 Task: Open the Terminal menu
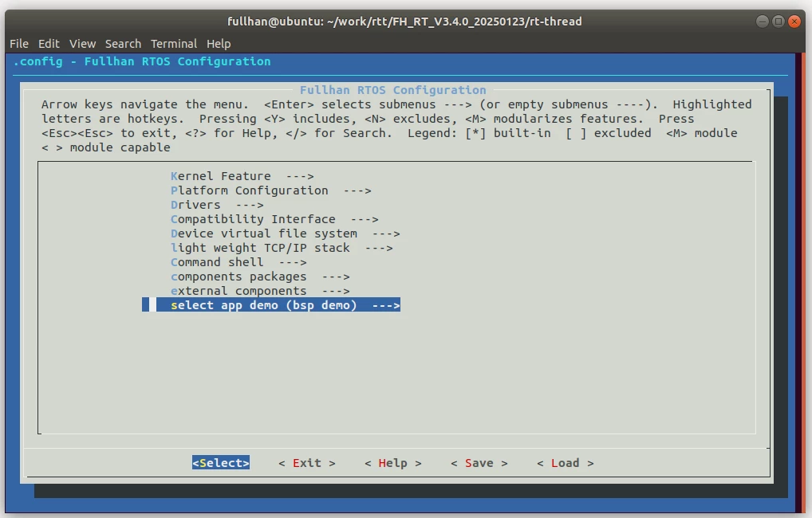pyautogui.click(x=174, y=44)
